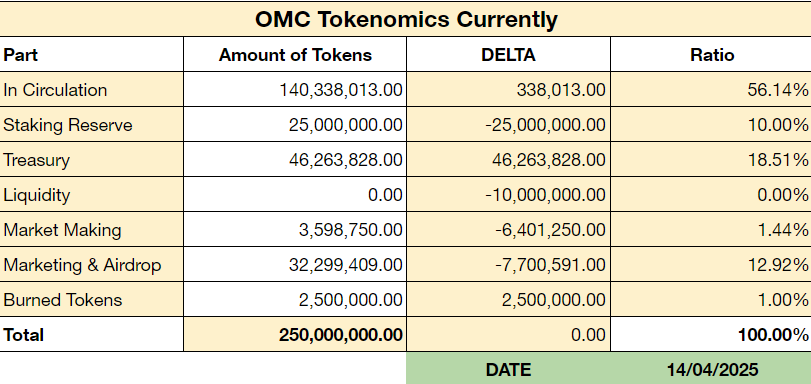Screen dimensions: 811x384
Task: Click the Burned Tokens ratio 1.00% cell
Action: (711, 300)
